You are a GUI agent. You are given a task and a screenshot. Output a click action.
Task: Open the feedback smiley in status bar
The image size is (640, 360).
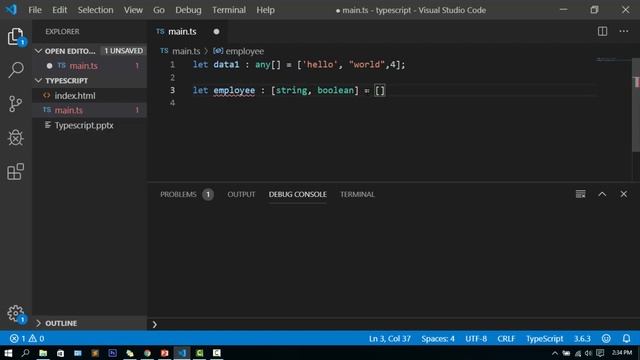606,338
